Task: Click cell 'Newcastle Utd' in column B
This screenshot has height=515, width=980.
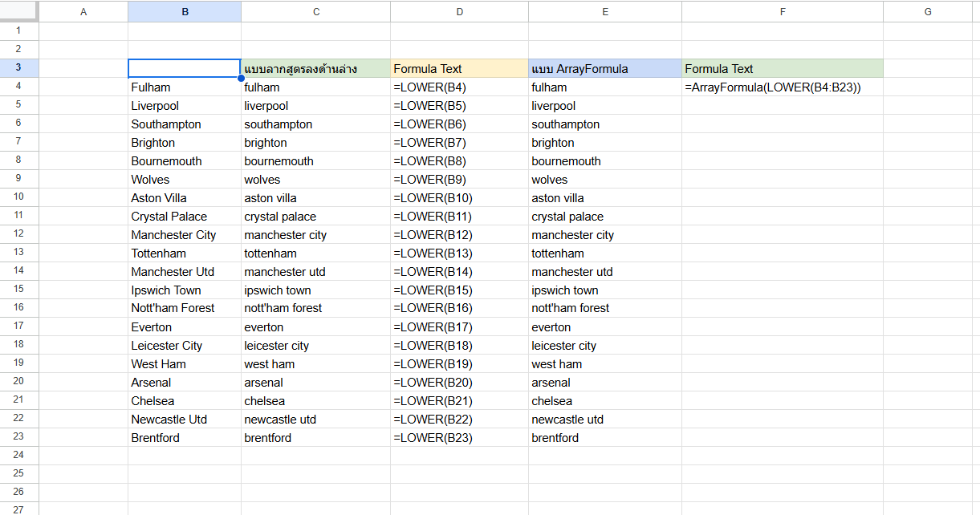Action: (185, 419)
